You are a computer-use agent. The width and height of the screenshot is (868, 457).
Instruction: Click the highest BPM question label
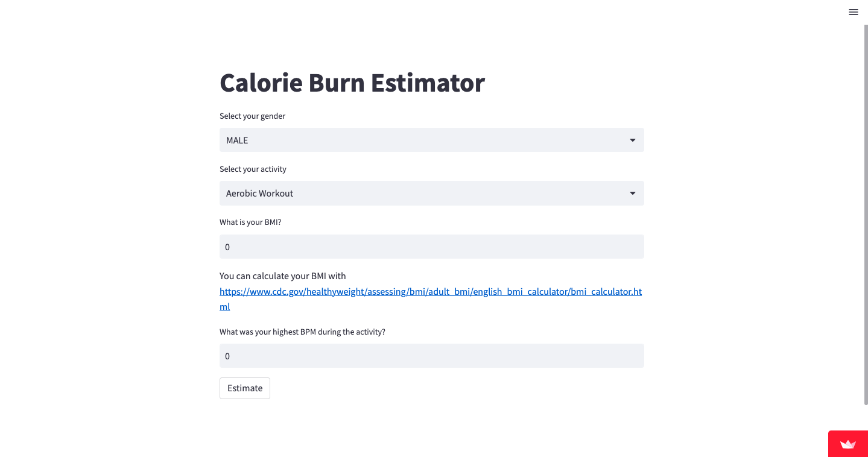click(x=302, y=332)
